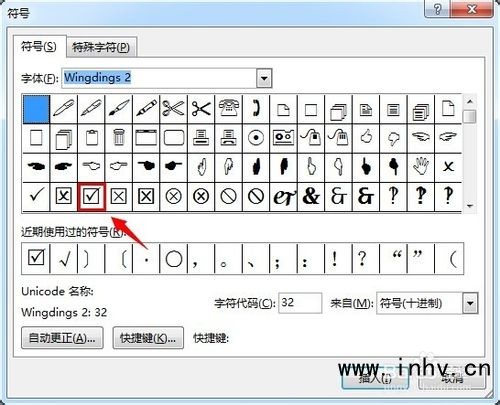Select the clipboard symbol

click(x=91, y=138)
